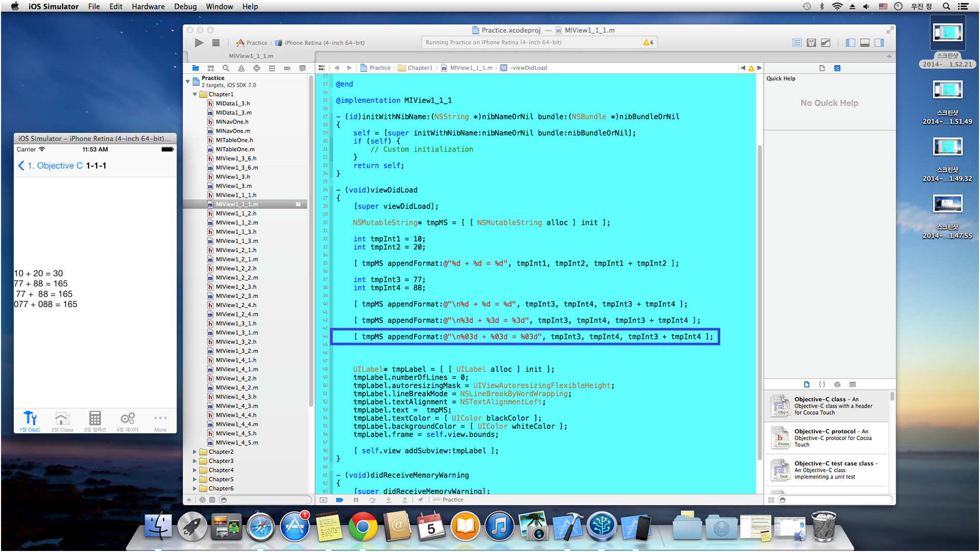This screenshot has width=980, height=552.
Task: Show source-controlled files filter icon
Action: pos(212,500)
